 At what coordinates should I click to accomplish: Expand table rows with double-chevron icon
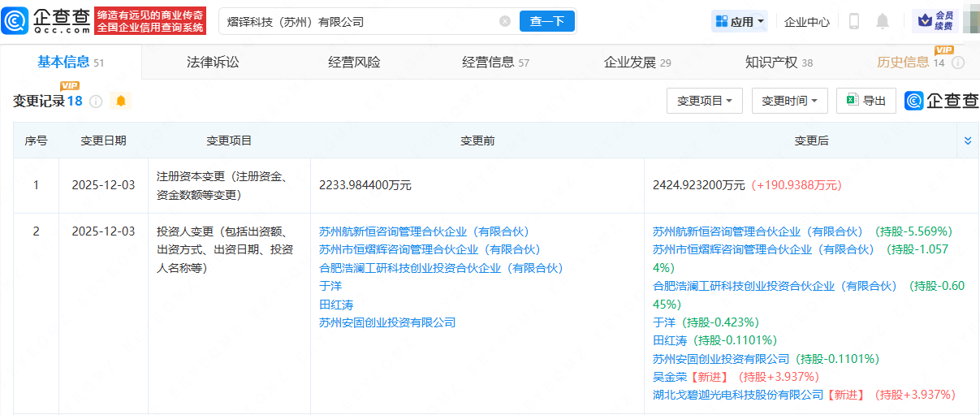pyautogui.click(x=967, y=140)
